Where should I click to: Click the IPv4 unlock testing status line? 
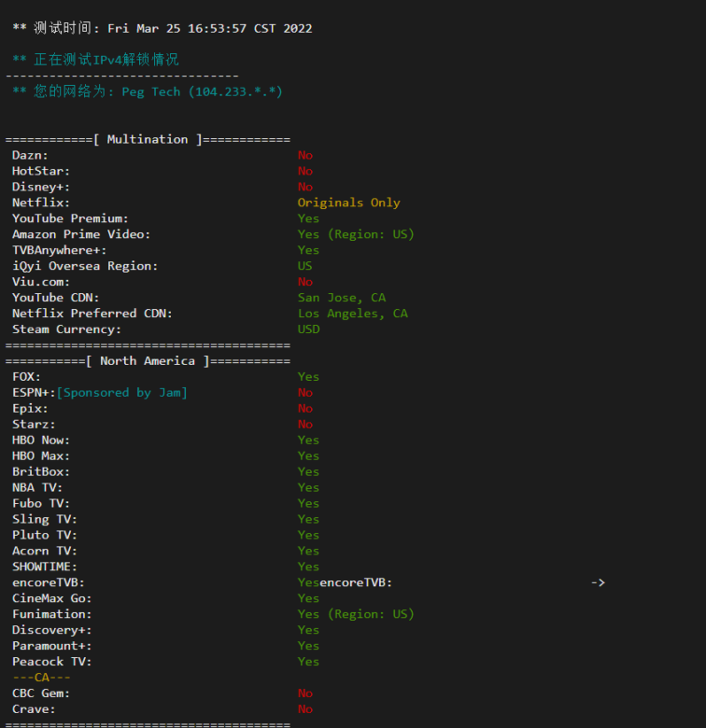(95, 60)
